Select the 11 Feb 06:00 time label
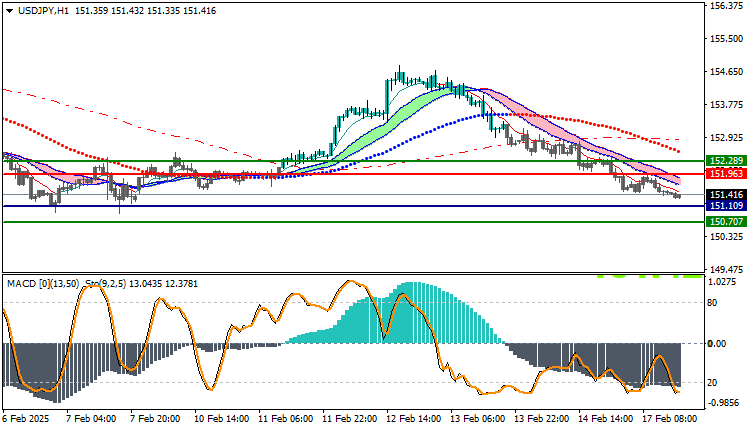 coord(286,419)
